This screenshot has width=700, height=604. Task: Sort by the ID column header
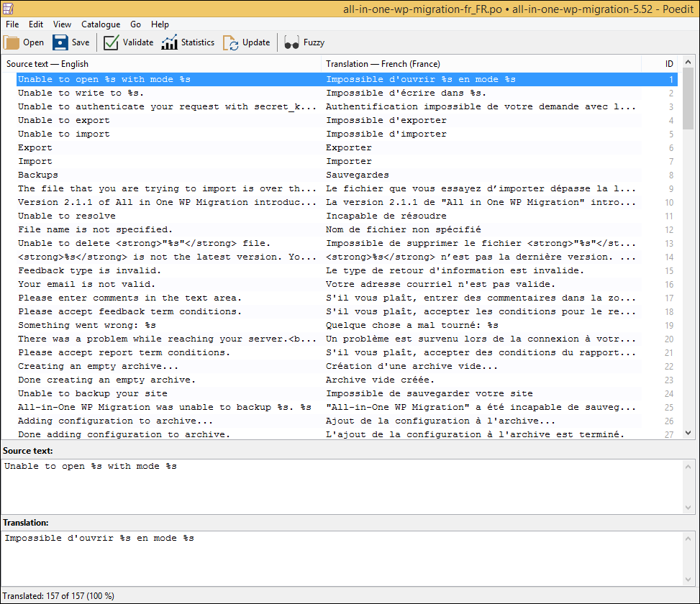(660, 64)
